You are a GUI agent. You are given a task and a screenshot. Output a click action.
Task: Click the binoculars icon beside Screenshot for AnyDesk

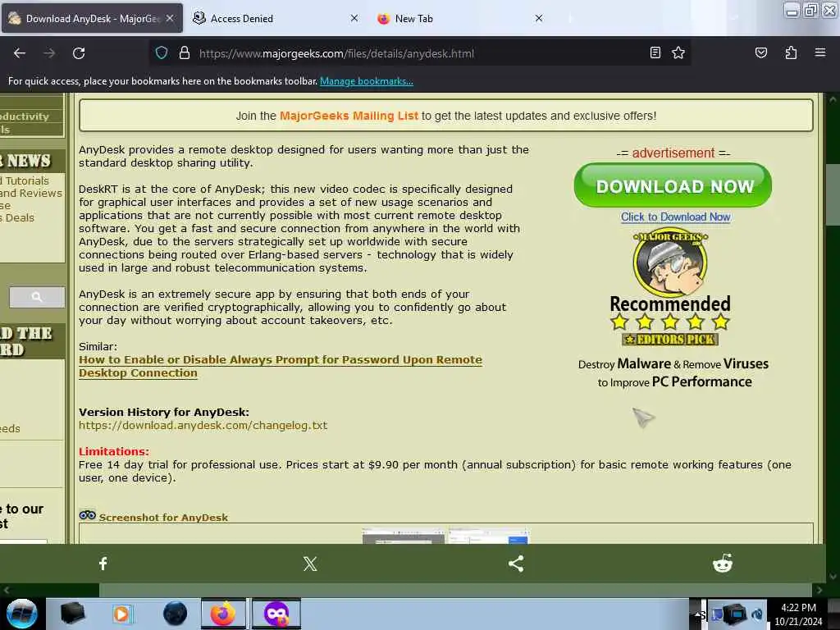click(87, 515)
